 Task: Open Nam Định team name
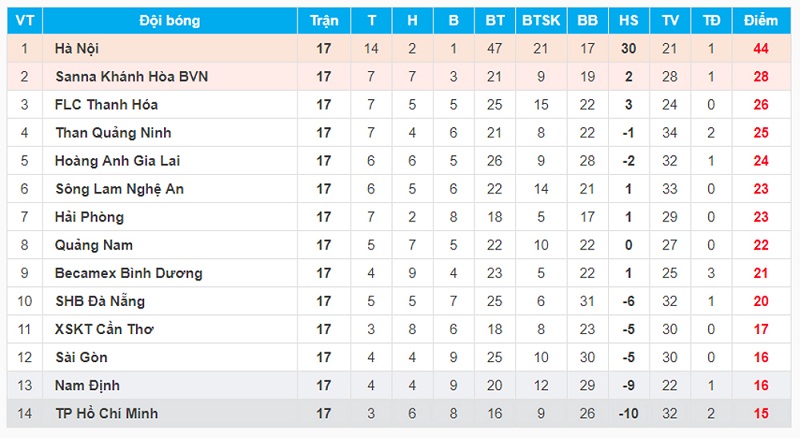point(87,385)
